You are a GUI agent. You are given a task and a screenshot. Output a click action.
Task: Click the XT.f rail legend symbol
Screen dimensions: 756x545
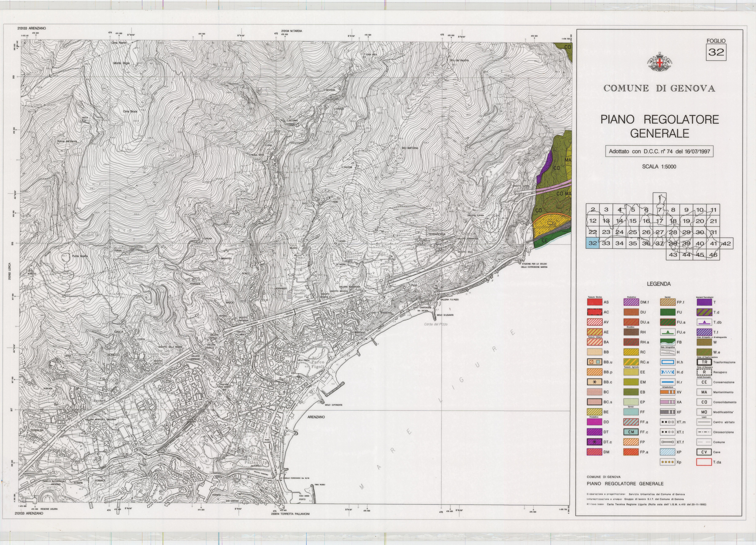click(668, 442)
